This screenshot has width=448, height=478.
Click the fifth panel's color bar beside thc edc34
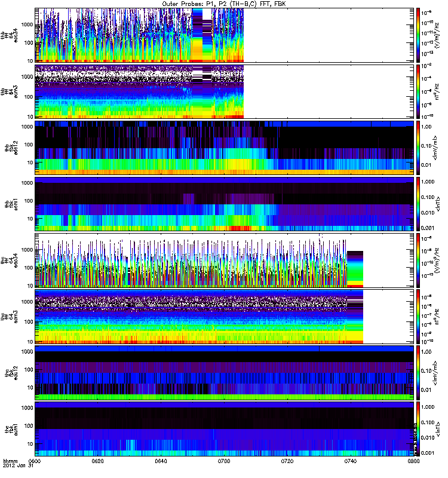419,260
